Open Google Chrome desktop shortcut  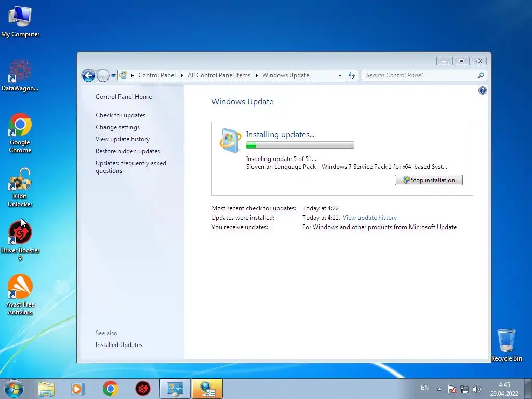(20, 132)
